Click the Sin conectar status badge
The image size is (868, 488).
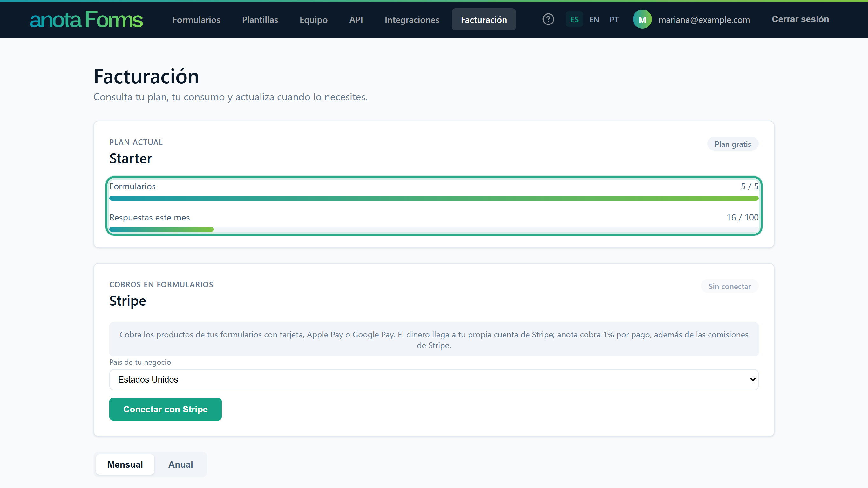coord(729,287)
